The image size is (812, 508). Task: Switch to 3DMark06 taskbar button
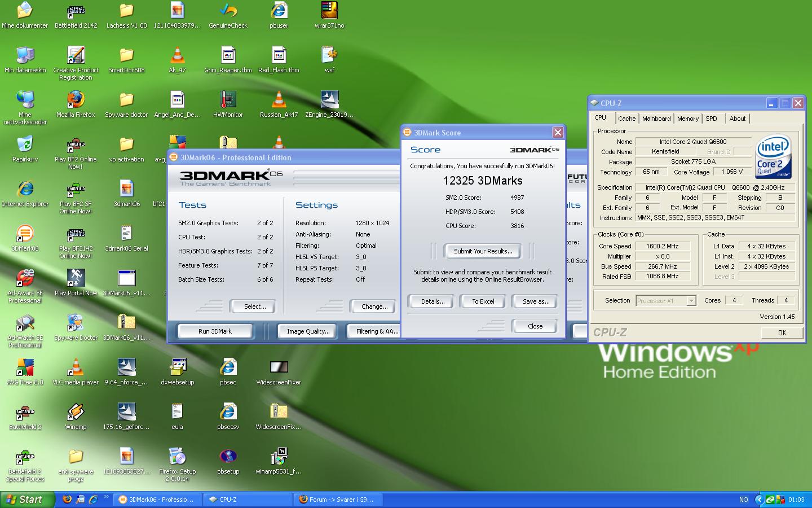pos(158,500)
